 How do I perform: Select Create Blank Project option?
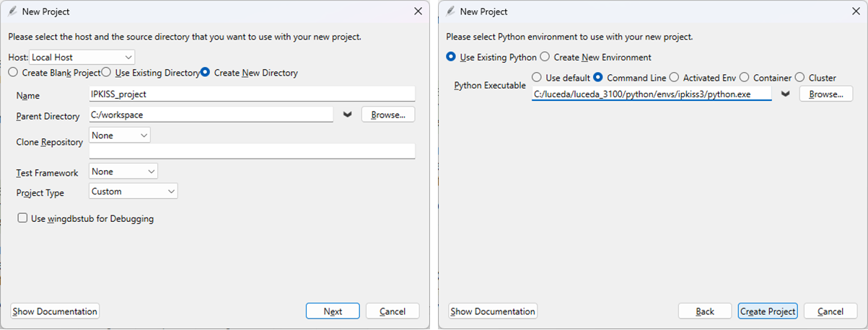[x=13, y=73]
